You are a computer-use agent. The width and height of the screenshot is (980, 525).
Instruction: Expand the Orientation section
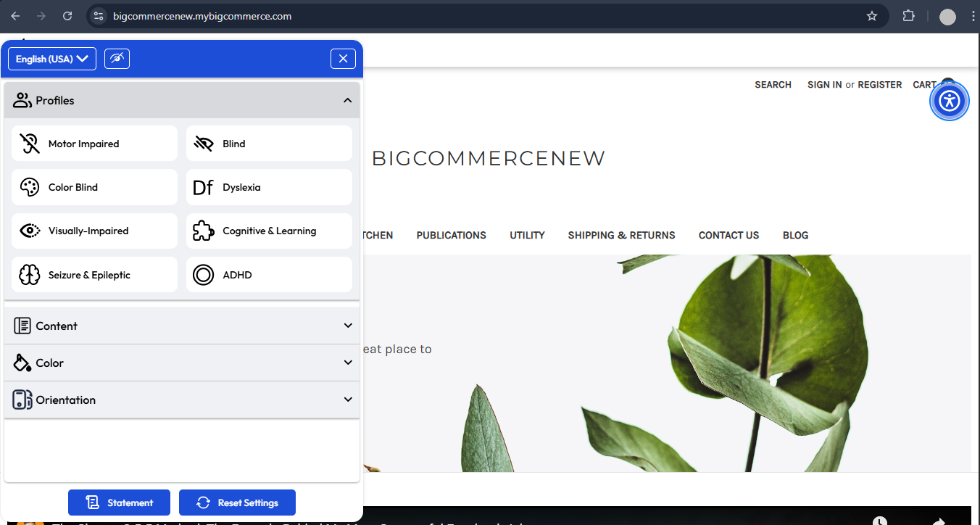coord(181,400)
